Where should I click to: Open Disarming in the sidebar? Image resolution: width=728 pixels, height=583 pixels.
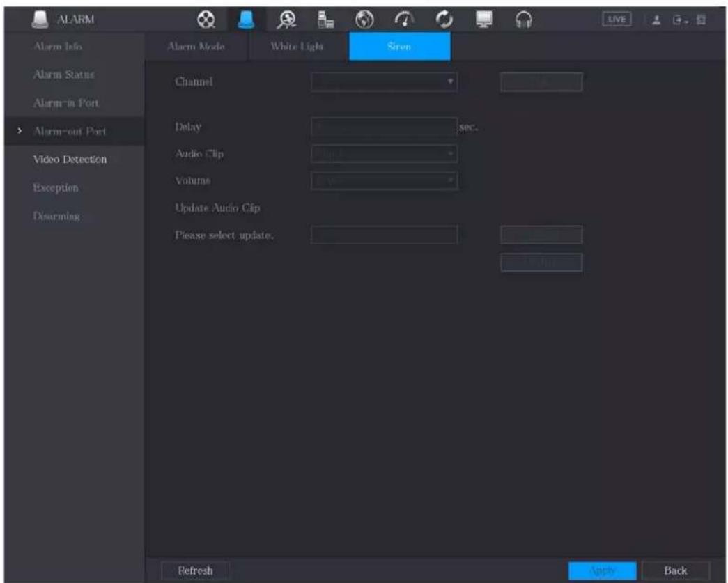point(56,217)
